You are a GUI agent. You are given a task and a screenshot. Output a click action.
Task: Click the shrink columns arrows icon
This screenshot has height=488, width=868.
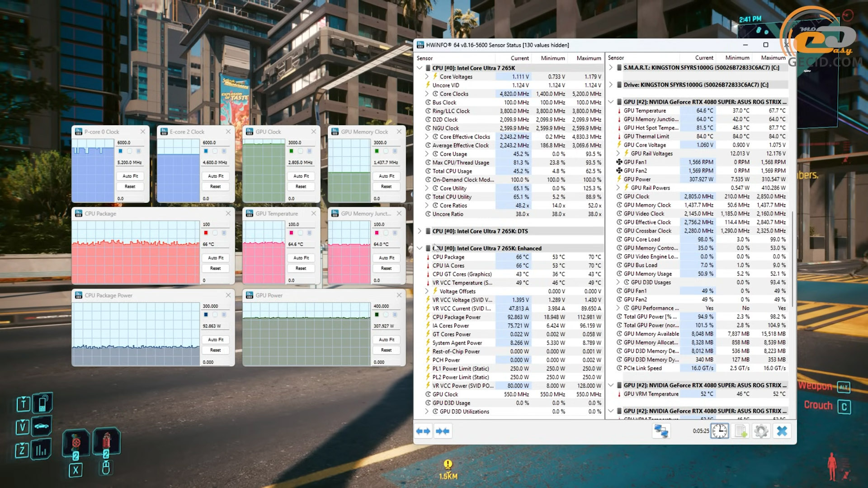coord(443,431)
